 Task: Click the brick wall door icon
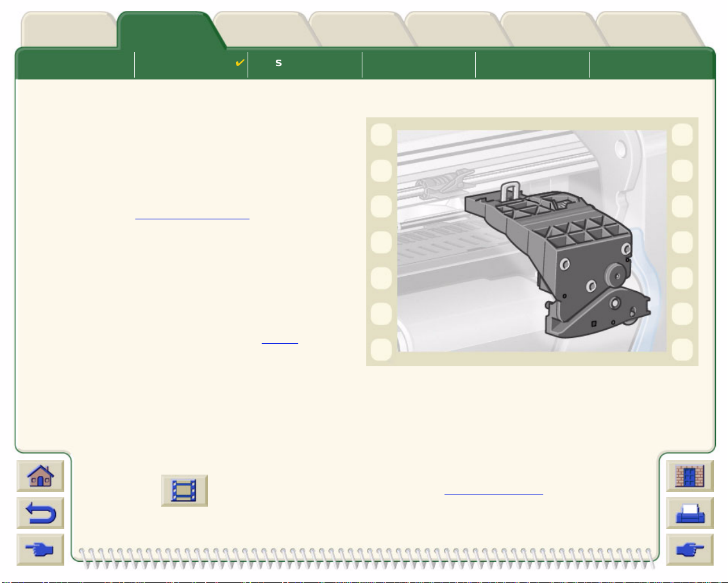coord(690,476)
